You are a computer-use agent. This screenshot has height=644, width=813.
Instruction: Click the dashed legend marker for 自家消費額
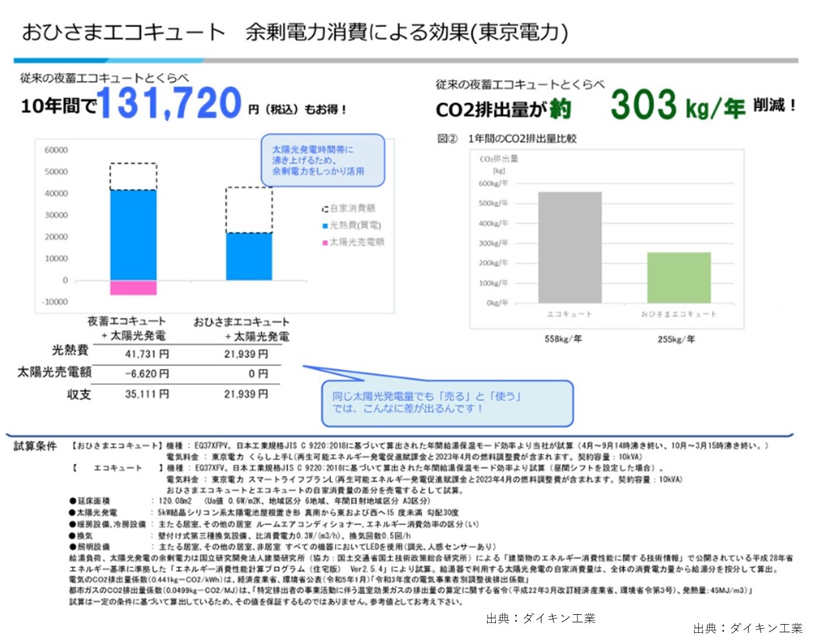coord(325,209)
